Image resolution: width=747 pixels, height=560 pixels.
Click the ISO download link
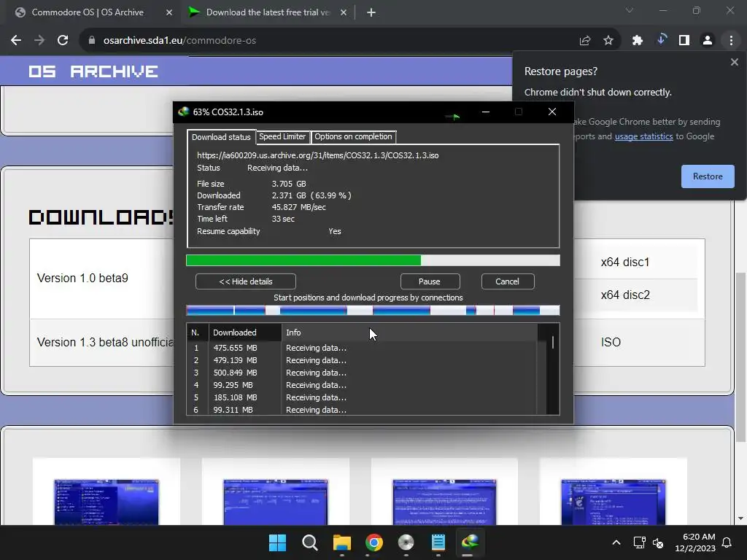pos(611,343)
